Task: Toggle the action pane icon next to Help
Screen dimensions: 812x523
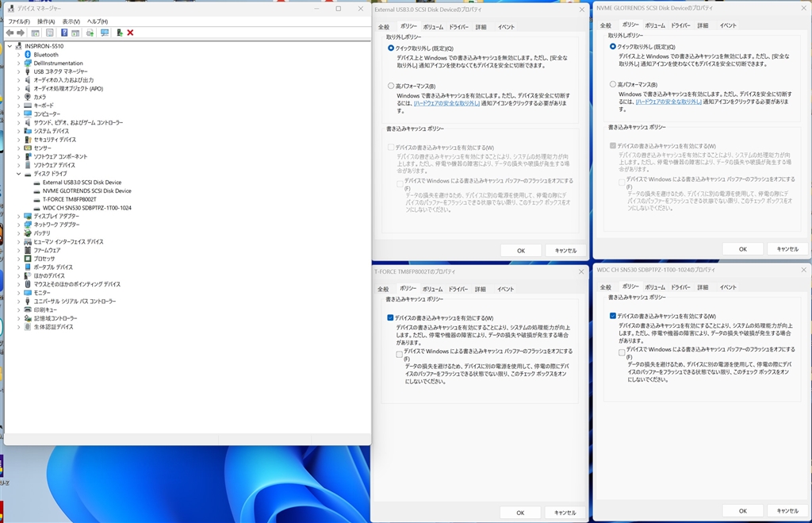Action: click(75, 33)
